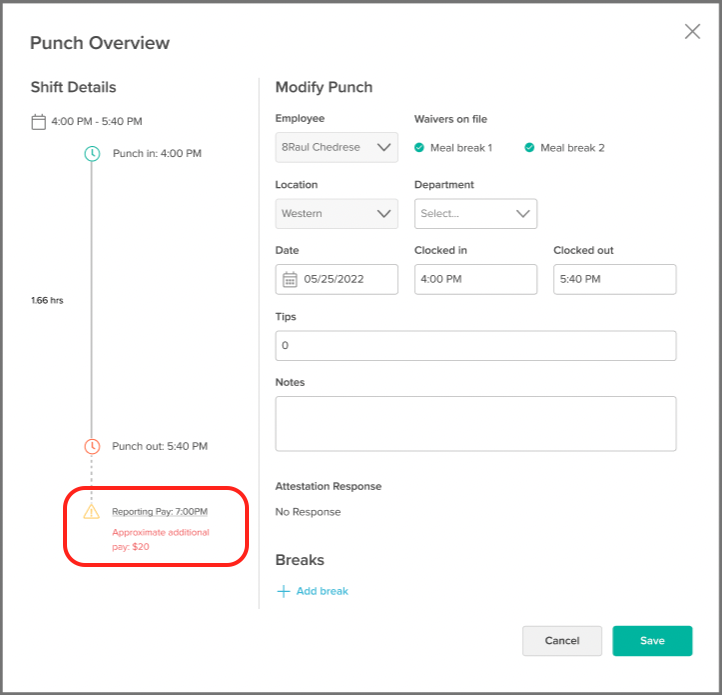The image size is (722, 695).
Task: Click the Approximate additional pay: $20 text
Action: click(161, 539)
